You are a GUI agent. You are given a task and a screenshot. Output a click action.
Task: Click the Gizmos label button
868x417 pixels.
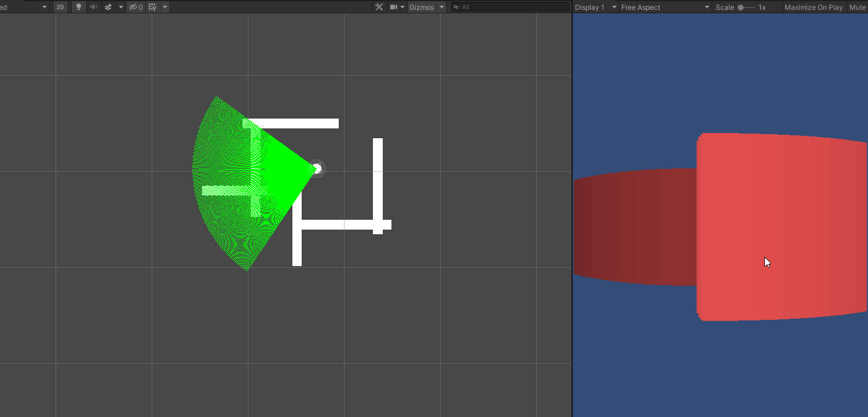click(421, 7)
